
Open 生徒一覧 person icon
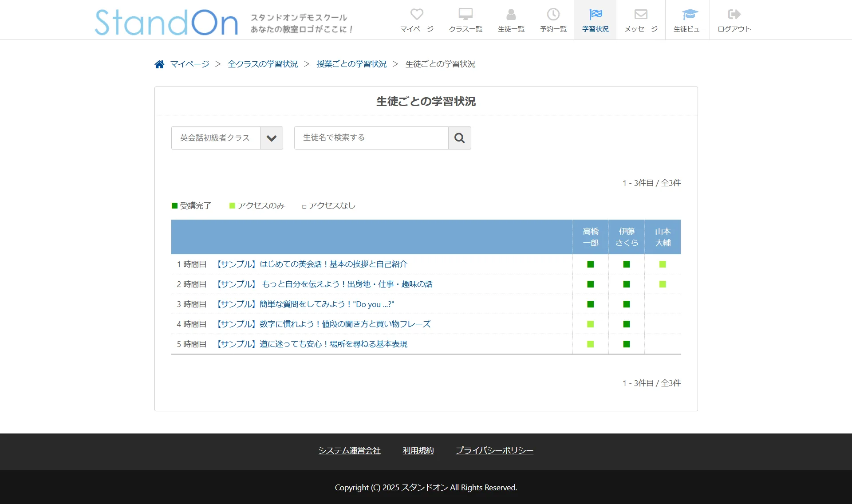coord(511,15)
